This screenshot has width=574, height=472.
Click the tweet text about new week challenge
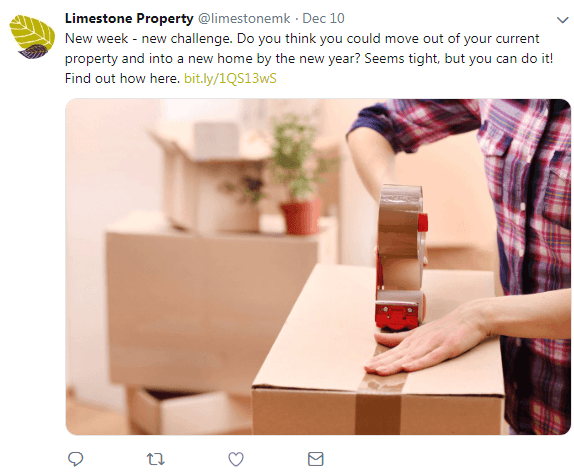(x=309, y=58)
